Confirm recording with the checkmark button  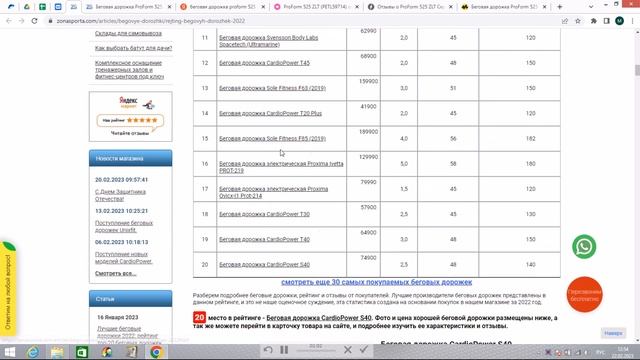[x=364, y=349]
